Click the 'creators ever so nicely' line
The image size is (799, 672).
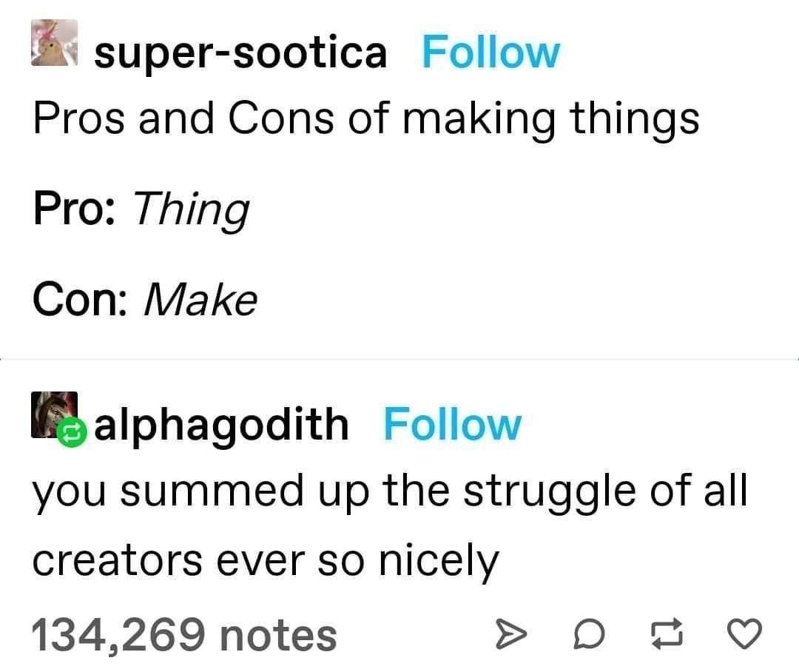[266, 562]
